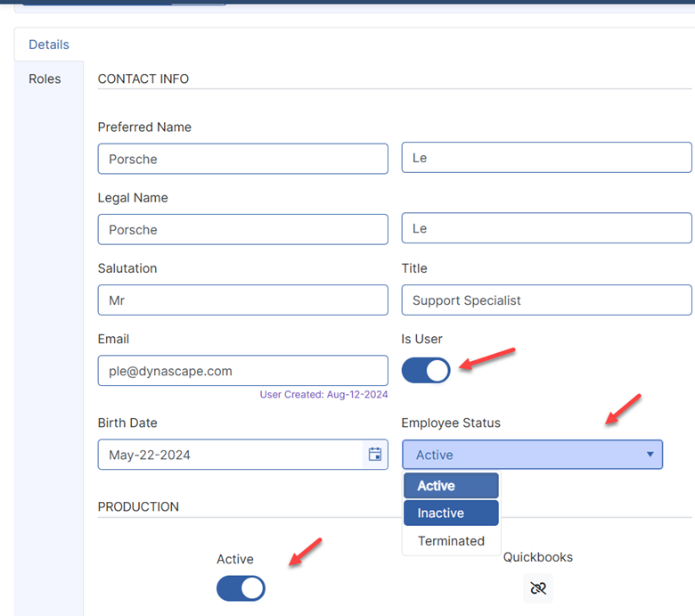Click the Quickbooks unlink icon
The width and height of the screenshot is (695, 616).
(537, 587)
